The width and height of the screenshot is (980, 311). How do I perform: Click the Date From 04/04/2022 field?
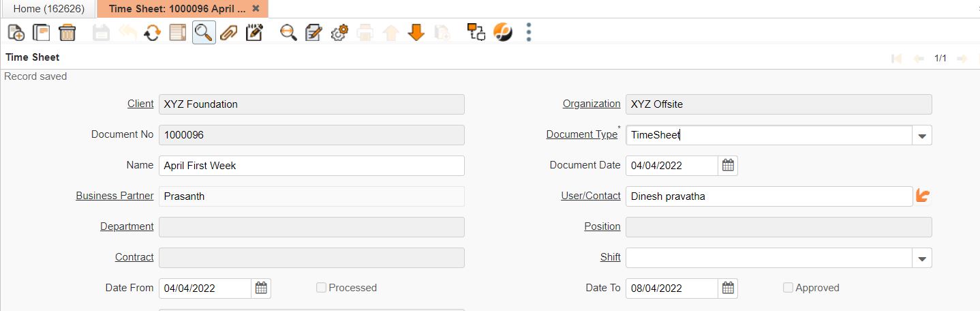tap(205, 288)
